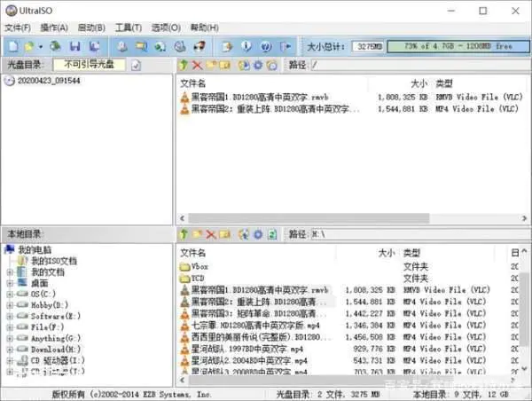532x401 pixels.
Task: Open the 启动(B) menu
Action: point(91,28)
